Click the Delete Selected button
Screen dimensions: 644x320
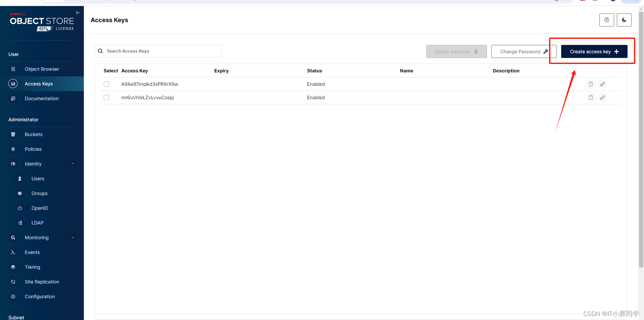pos(457,52)
